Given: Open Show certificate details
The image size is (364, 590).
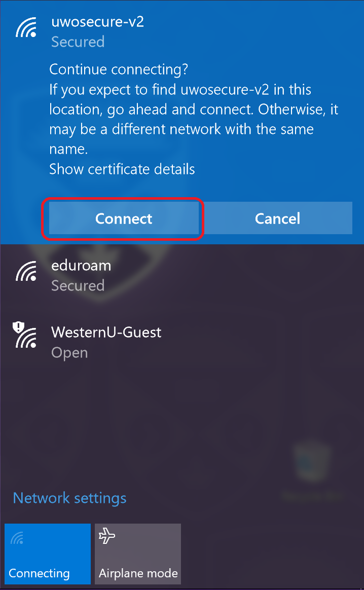Looking at the screenshot, I should [122, 169].
